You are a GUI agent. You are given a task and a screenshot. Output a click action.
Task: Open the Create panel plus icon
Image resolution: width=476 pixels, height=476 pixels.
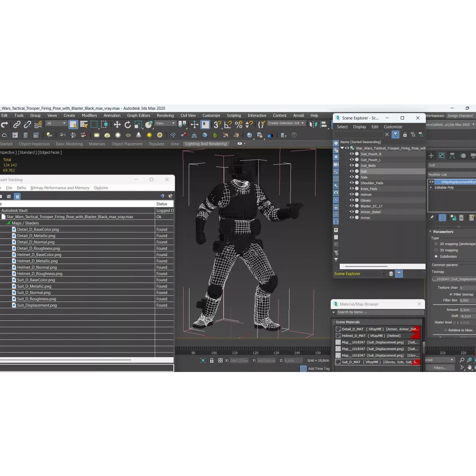431,156
